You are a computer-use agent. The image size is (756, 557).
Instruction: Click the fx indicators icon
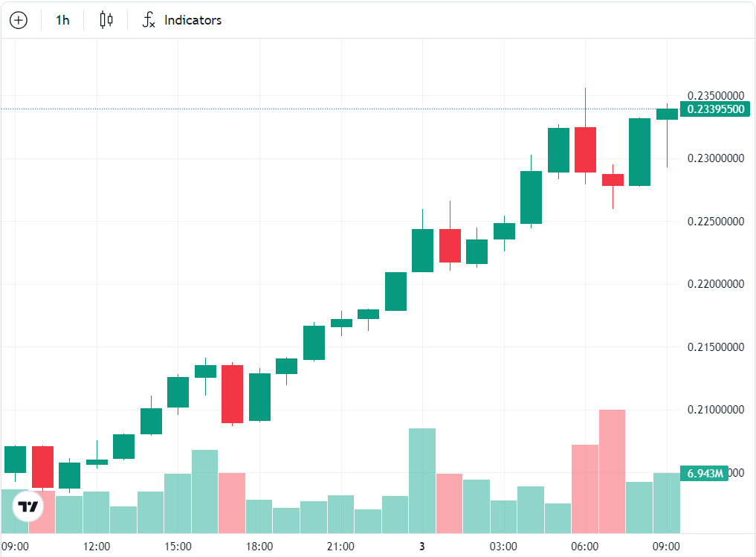click(149, 20)
